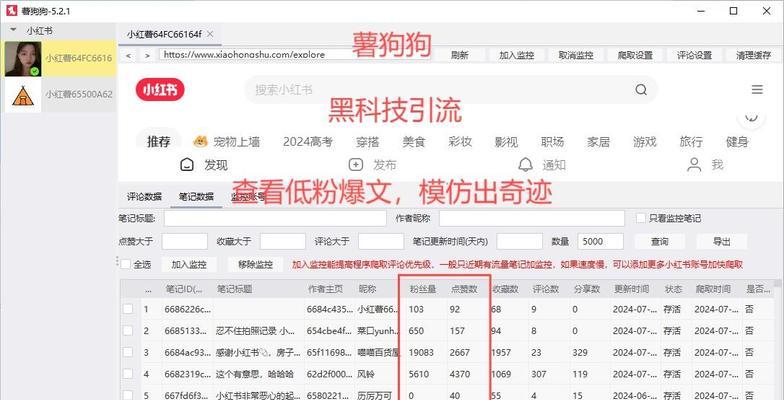This screenshot has width=784, height=400.
Task: Sort by 粉丝量 column header
Action: (x=423, y=289)
